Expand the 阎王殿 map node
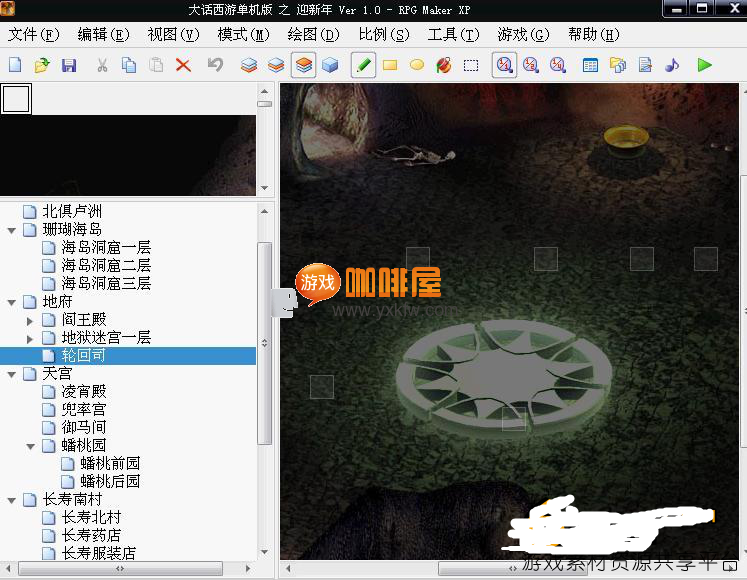Viewport: 747px width, 580px height. (30, 320)
